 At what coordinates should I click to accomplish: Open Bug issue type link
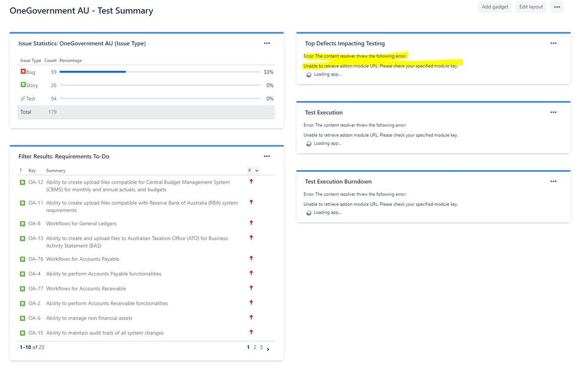pos(31,72)
